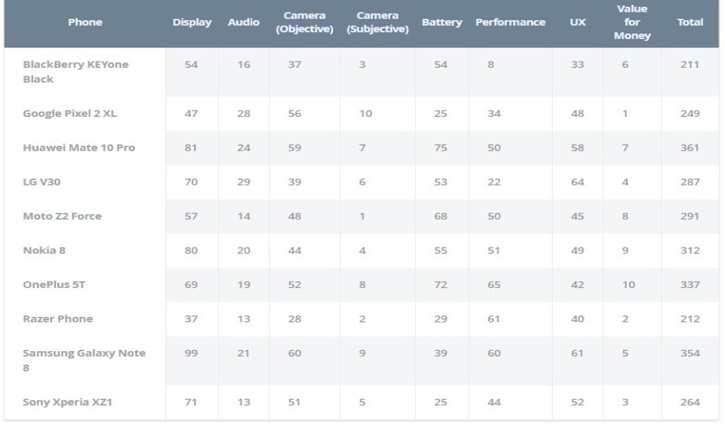Click the Phone column header
This screenshot has width=725, height=425.
(x=85, y=22)
